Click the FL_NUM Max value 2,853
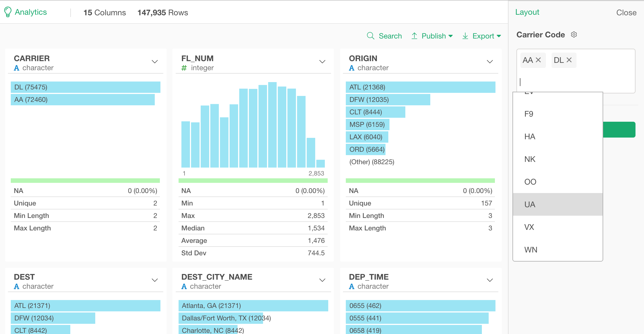Viewport: 644px width, 334px height. tap(316, 216)
